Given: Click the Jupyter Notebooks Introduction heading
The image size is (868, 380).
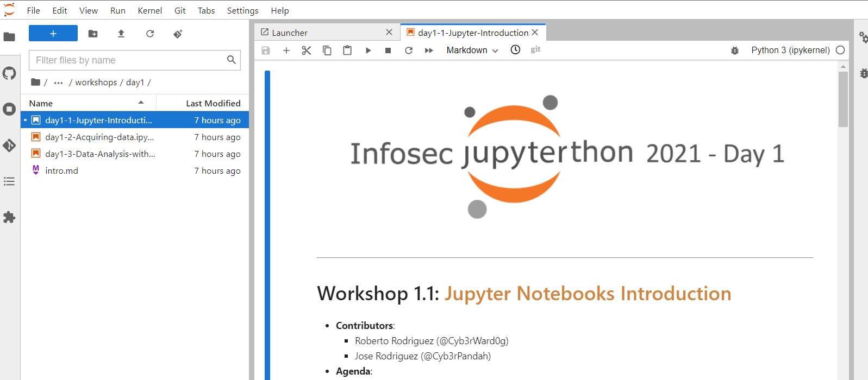Looking at the screenshot, I should tap(588, 294).
